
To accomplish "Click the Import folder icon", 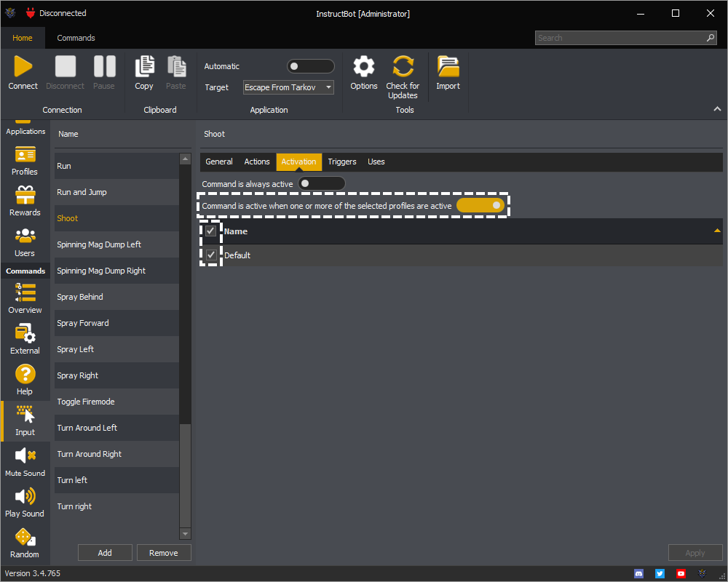I will 448,66.
